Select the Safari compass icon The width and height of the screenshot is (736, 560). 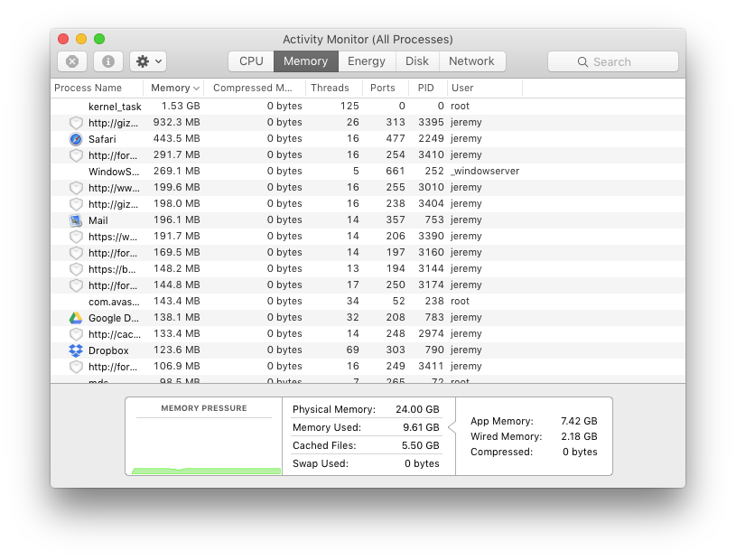pos(76,139)
